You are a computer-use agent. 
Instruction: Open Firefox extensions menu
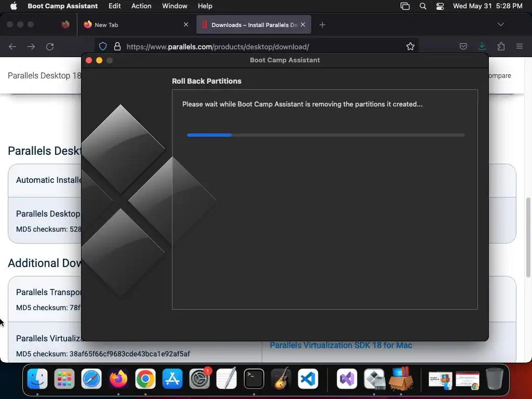coord(501,46)
